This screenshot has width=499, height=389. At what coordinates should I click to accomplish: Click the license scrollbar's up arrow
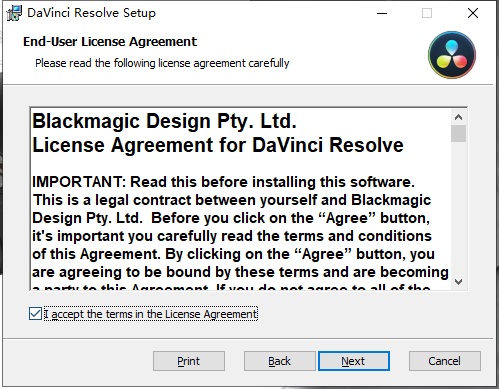coord(459,117)
